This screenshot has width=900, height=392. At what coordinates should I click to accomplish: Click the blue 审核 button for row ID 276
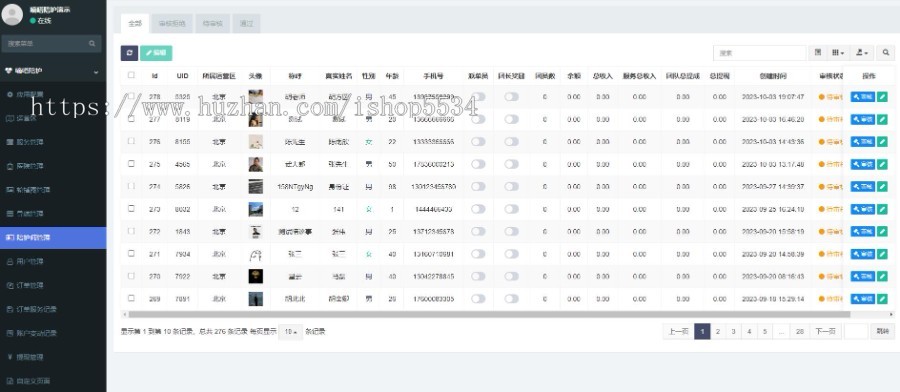click(x=863, y=142)
